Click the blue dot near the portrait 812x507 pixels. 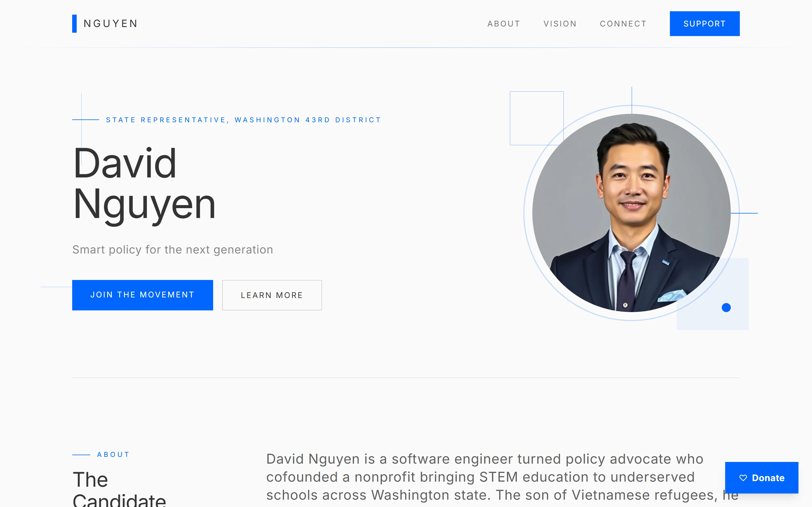point(727,308)
